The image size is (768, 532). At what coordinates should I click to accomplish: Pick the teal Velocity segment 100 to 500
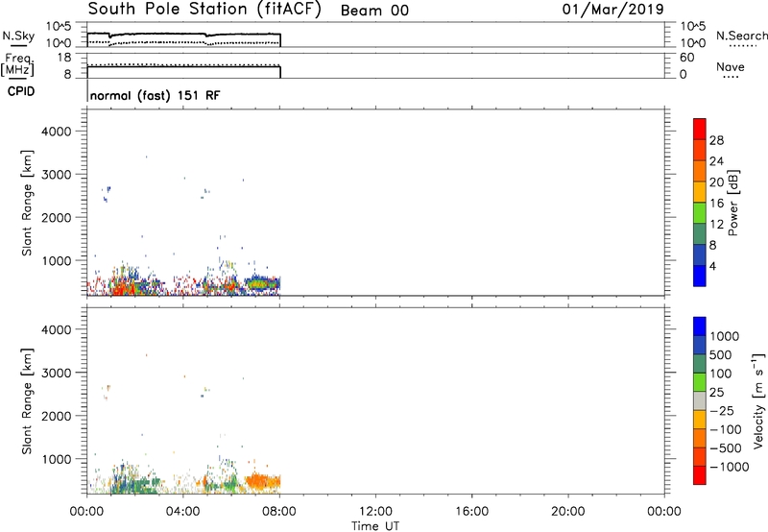700,364
